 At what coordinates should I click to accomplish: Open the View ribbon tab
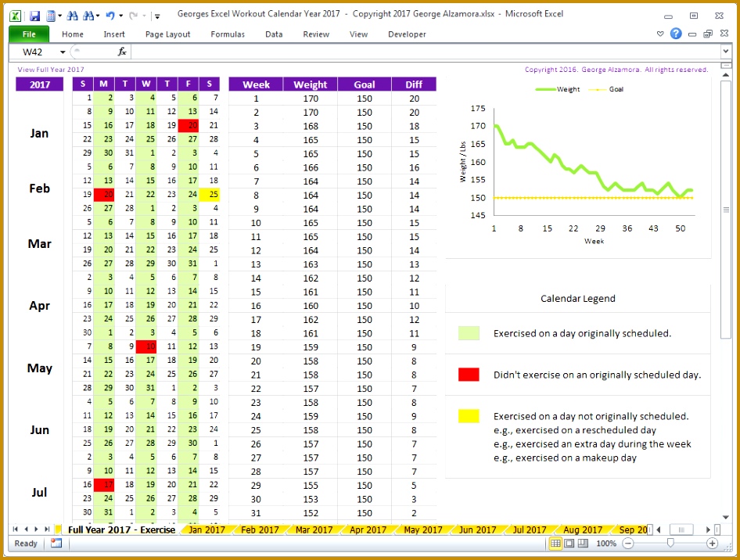pos(358,34)
